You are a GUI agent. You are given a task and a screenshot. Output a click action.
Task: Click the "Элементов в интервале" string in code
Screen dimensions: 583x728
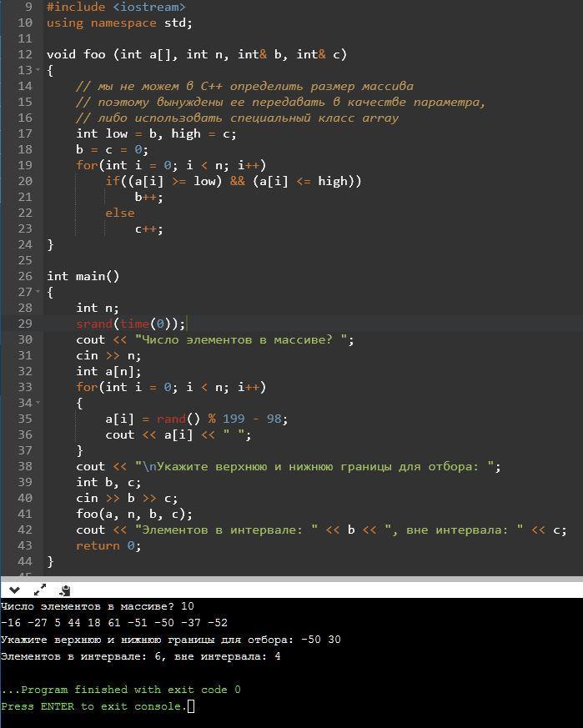coord(226,530)
